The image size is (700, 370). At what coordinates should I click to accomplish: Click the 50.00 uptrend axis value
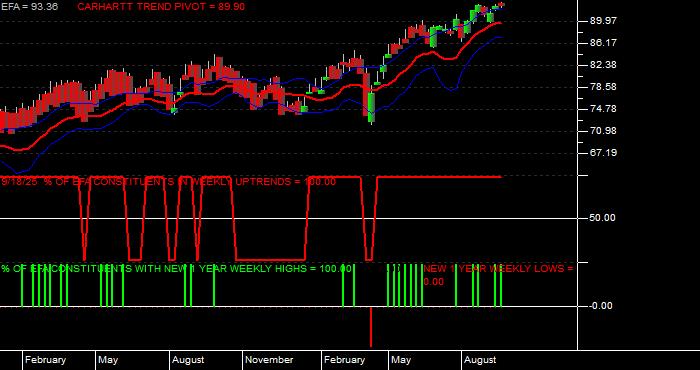603,218
